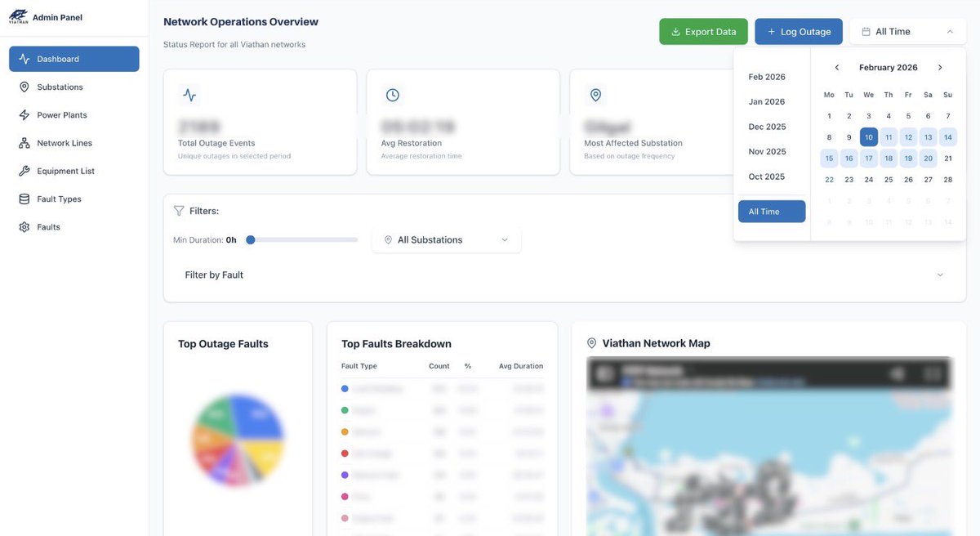Screen dimensions: 980x536
Task: Pick February 10 in the calendar
Action: (869, 137)
